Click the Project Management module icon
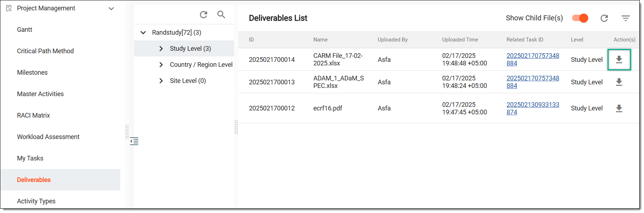The image size is (644, 213). 9,8
